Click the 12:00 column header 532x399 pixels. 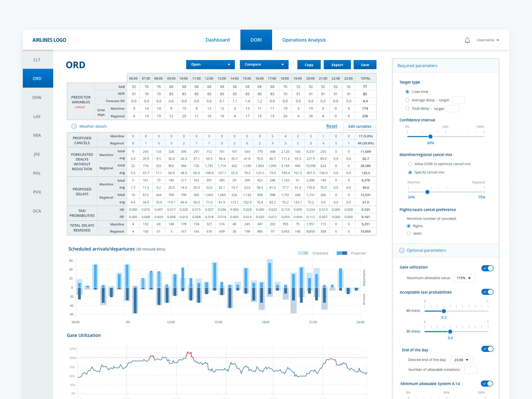click(209, 78)
